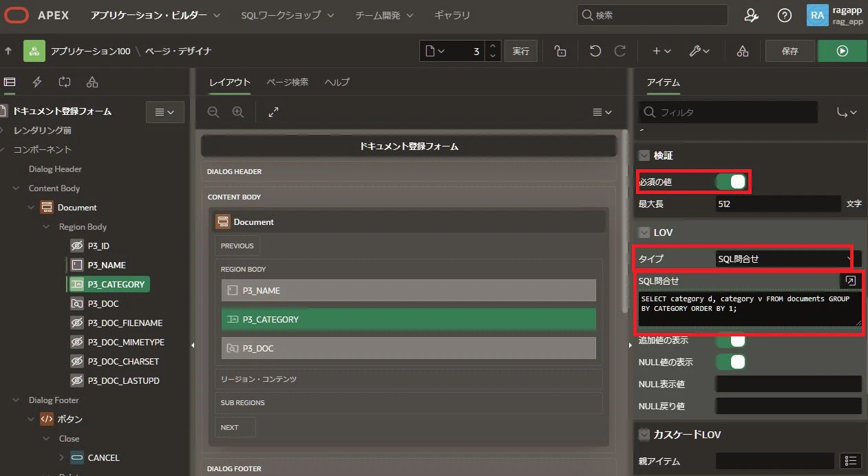Open the RA ragapp user menu
868x476 pixels.
(x=836, y=15)
